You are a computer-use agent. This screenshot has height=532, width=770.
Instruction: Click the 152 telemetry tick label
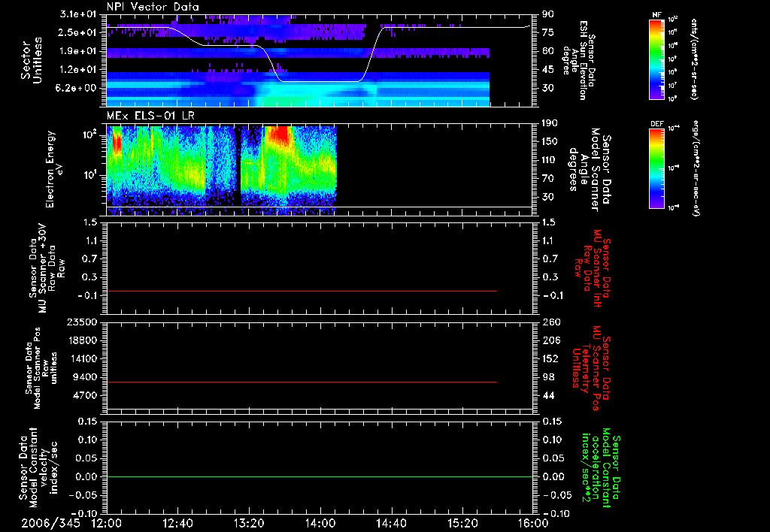[550, 358]
